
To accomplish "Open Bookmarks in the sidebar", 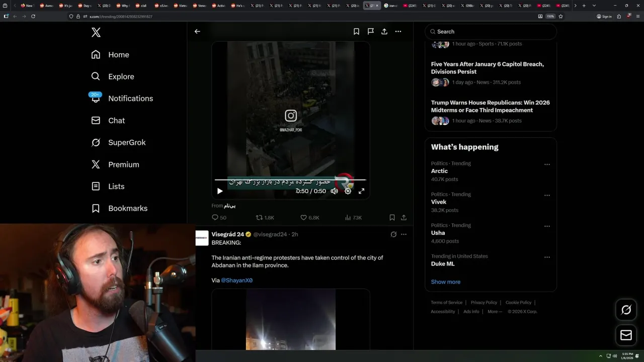I will (119, 208).
